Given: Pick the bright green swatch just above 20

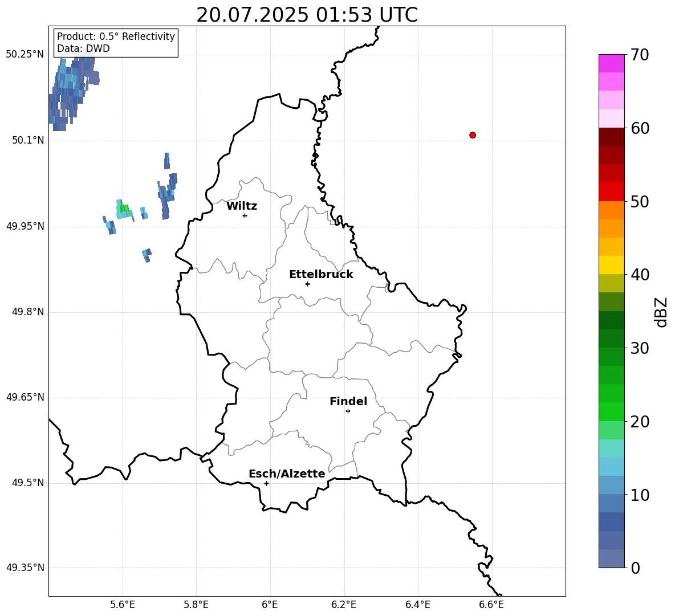Looking at the screenshot, I should click(612, 411).
